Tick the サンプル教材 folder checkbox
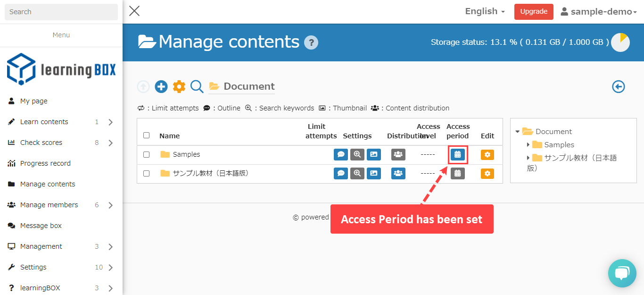This screenshot has height=295, width=644. (x=146, y=173)
